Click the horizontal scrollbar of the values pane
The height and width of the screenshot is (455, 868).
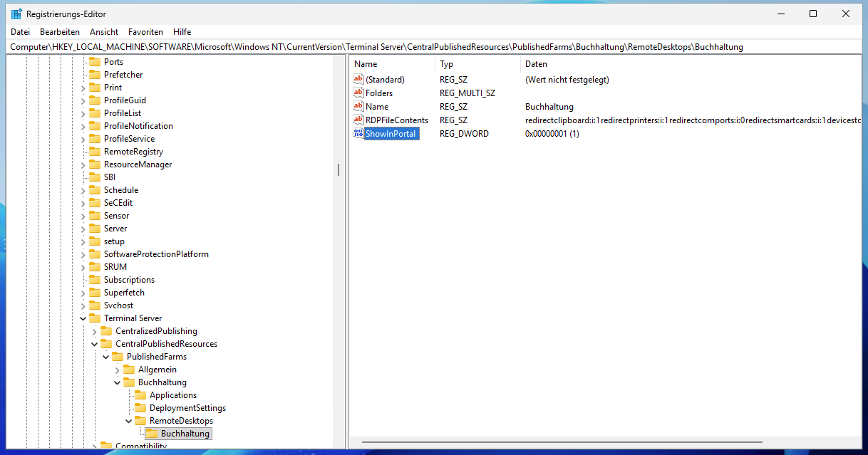point(562,442)
